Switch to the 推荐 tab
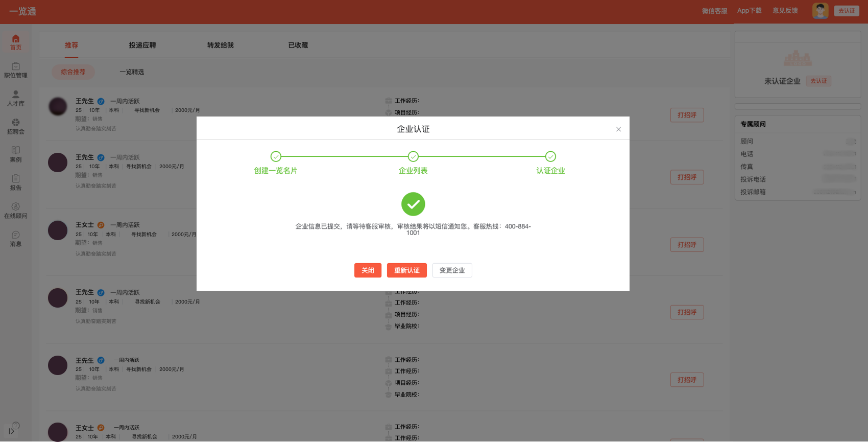The width and height of the screenshot is (868, 442). pos(71,45)
